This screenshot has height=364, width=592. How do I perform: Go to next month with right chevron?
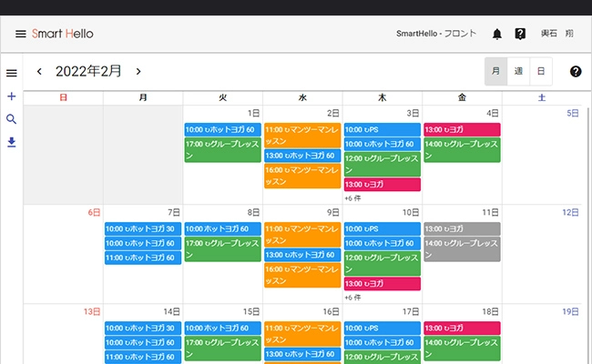pyautogui.click(x=138, y=71)
